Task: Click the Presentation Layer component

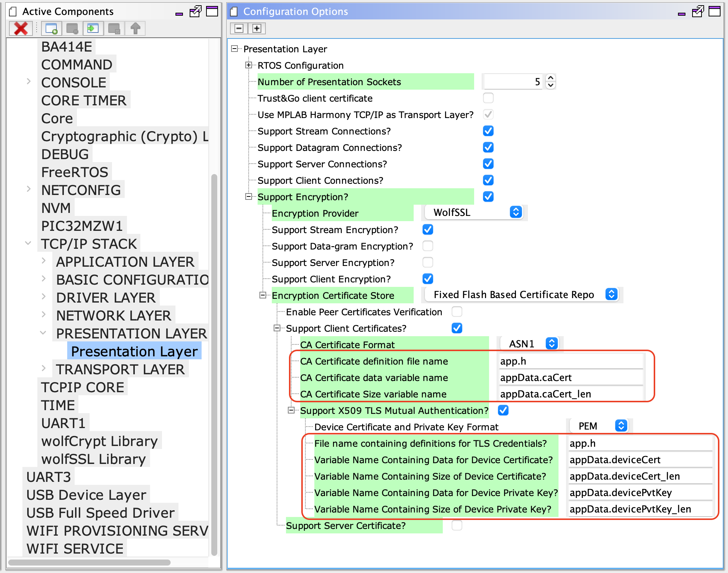Action: pos(134,351)
